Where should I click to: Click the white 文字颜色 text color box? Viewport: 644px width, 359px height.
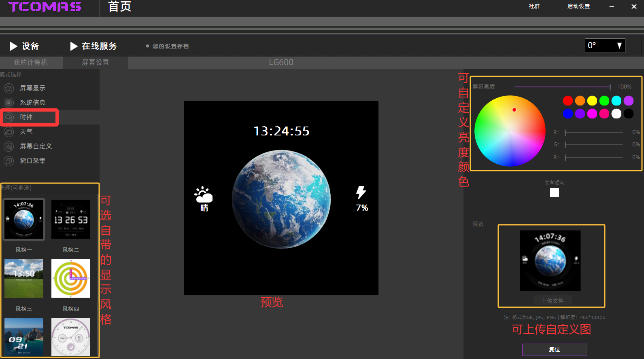[x=554, y=193]
